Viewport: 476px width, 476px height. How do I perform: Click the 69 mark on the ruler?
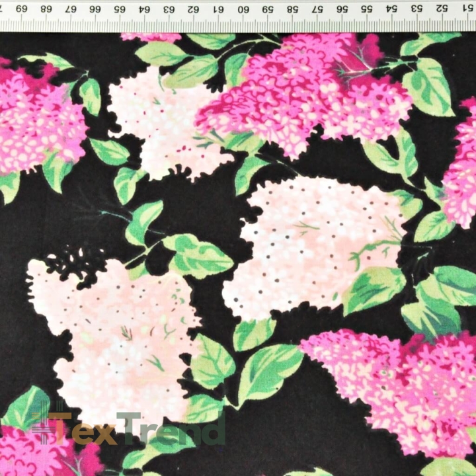point(22,9)
